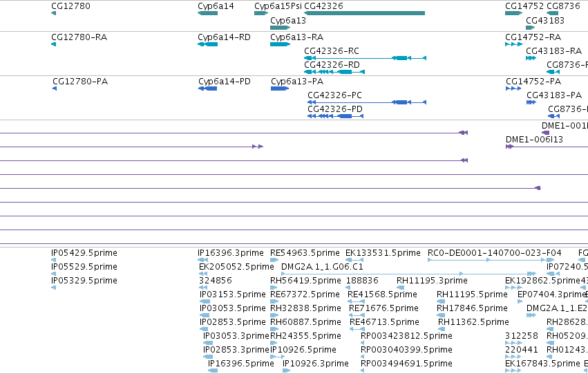Select the CG42326-PD protein feature

pos(335,116)
